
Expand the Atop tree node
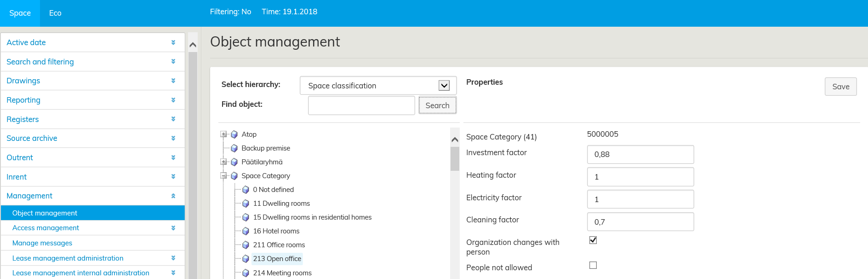click(x=223, y=134)
